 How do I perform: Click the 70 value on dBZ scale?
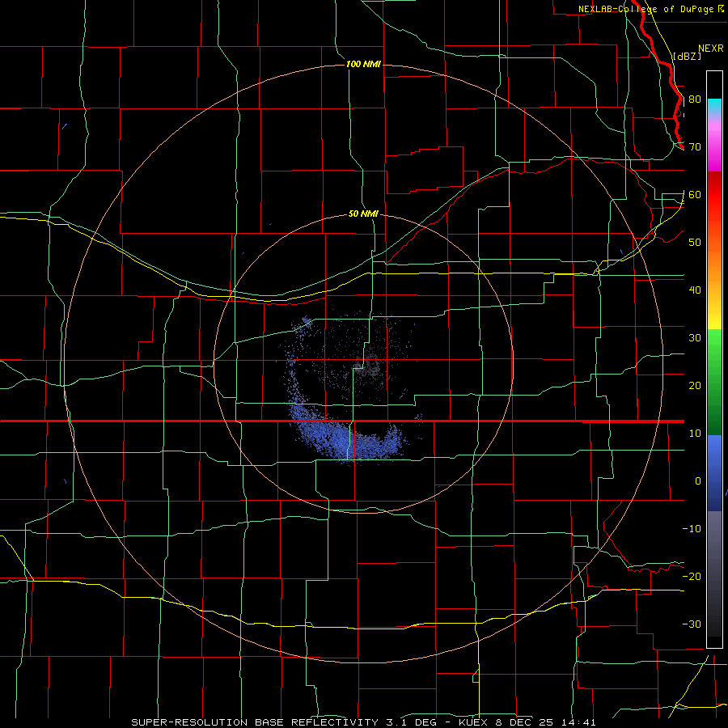pos(695,147)
